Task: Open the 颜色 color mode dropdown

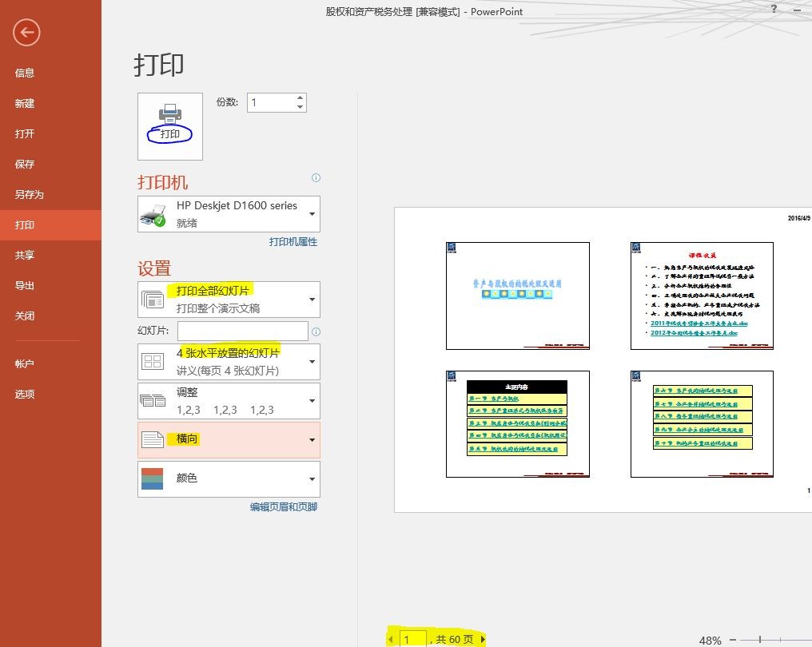Action: (x=229, y=479)
